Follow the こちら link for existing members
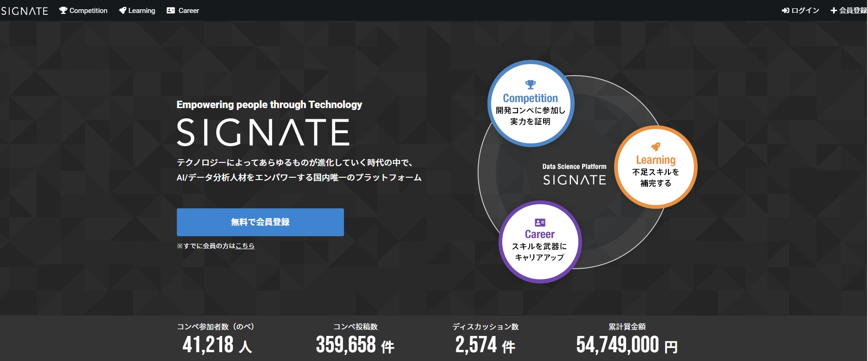Viewport: 868px width, 361px height. pos(245,246)
